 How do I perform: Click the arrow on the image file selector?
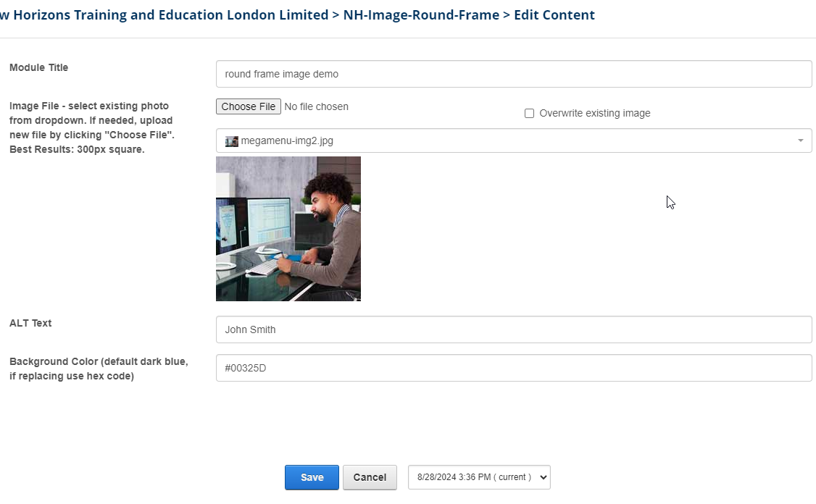800,141
